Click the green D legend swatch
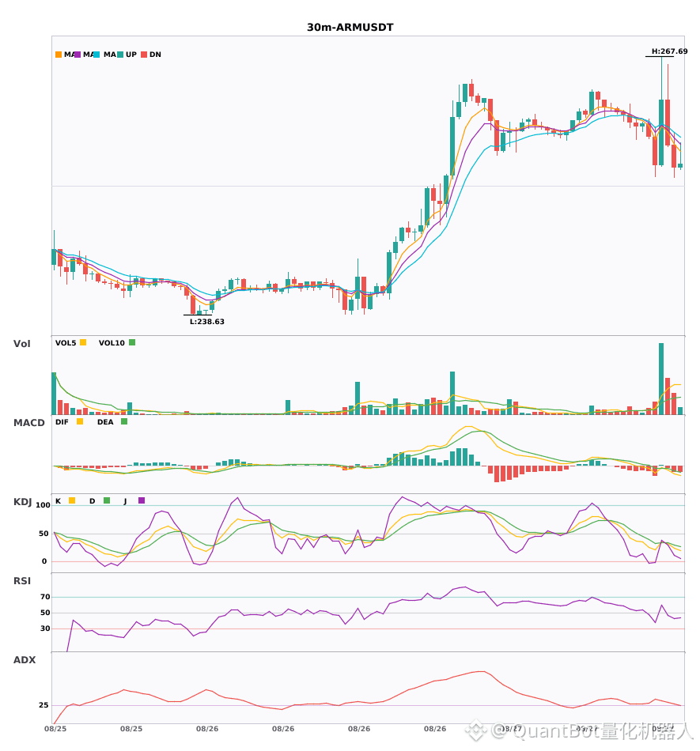Image resolution: width=700 pixels, height=751 pixels. (x=107, y=500)
